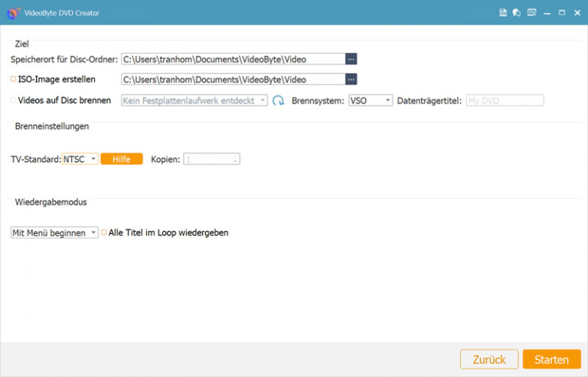Open the save/register icon in title bar
This screenshot has height=377, width=588.
tap(503, 13)
